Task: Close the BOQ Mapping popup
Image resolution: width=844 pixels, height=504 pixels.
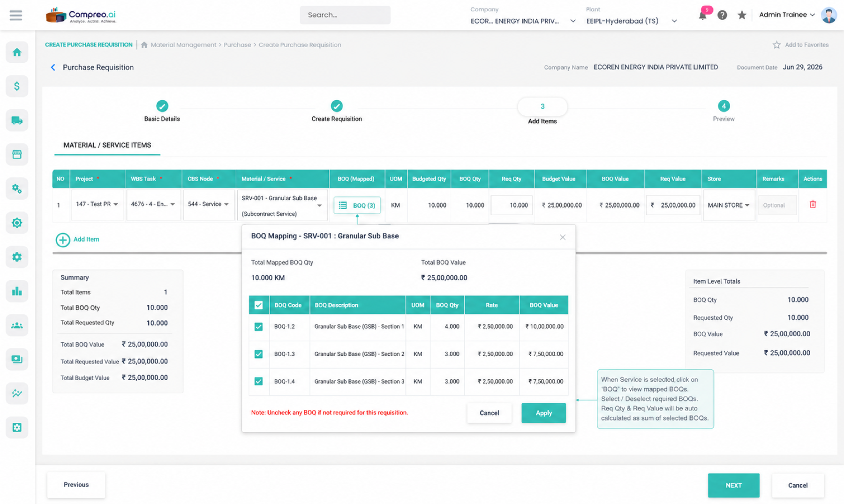Action: [x=562, y=237]
